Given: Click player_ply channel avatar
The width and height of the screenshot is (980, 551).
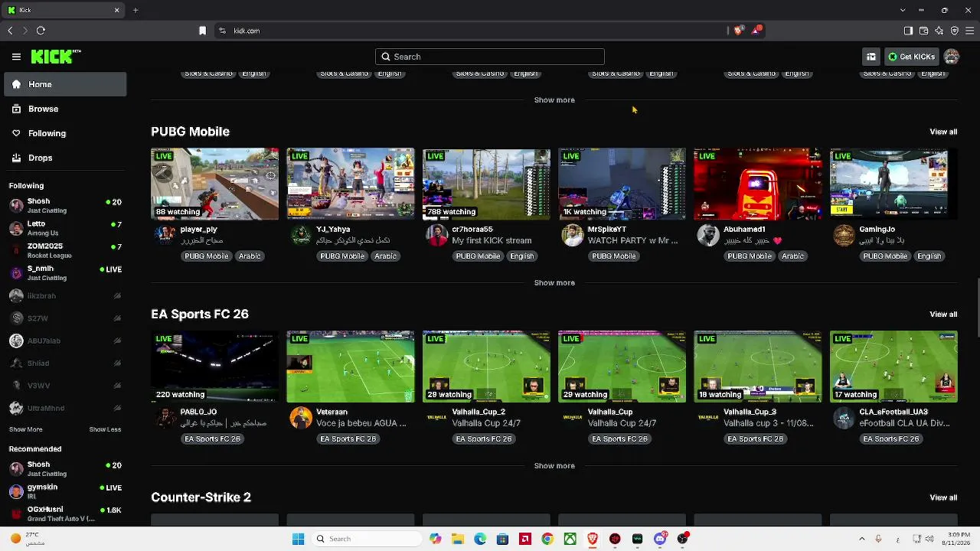Looking at the screenshot, I should point(165,235).
